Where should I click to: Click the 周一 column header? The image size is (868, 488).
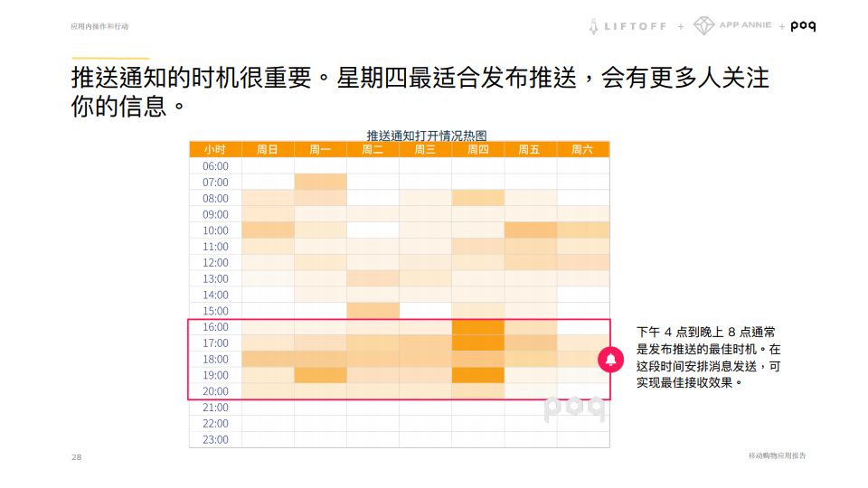(x=320, y=150)
